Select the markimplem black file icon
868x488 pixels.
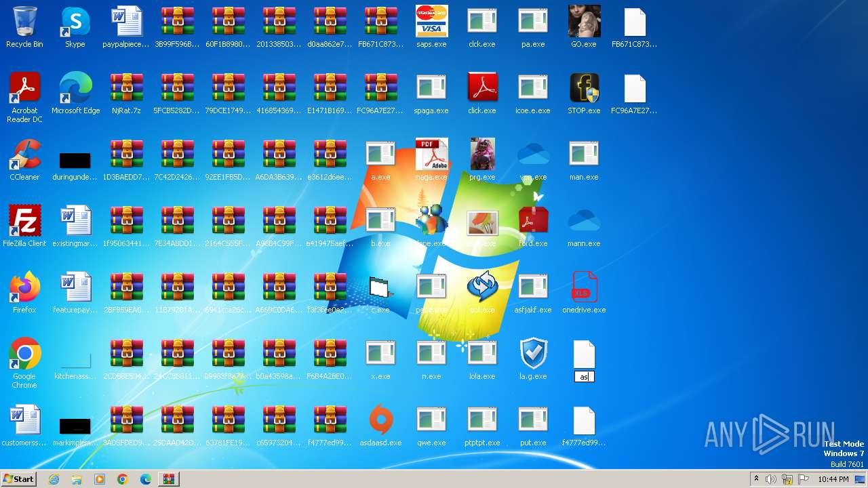(x=75, y=431)
